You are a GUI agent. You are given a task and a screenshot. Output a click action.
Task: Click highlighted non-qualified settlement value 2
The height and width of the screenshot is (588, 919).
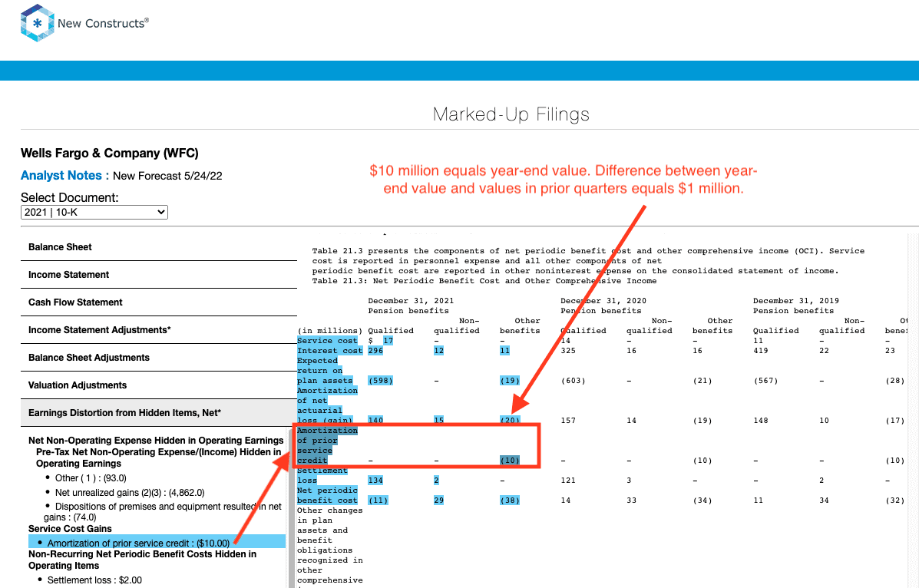coord(436,480)
